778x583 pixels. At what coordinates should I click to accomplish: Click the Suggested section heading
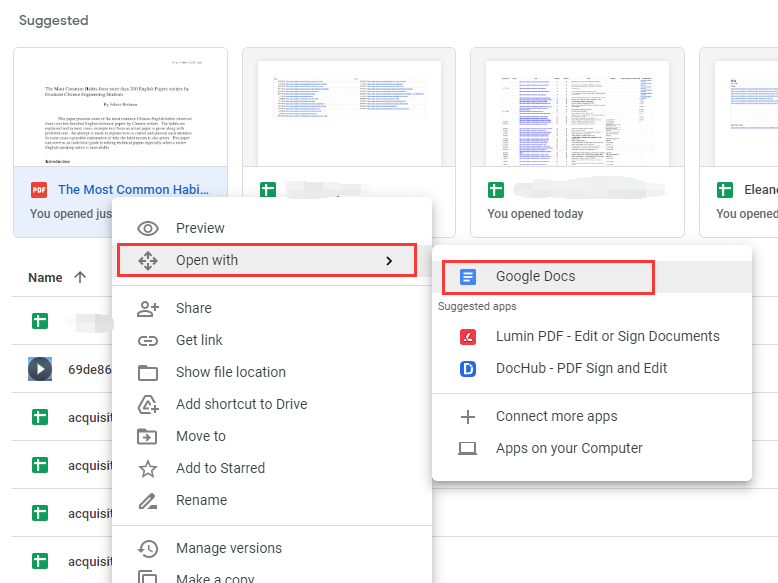pyautogui.click(x=54, y=20)
